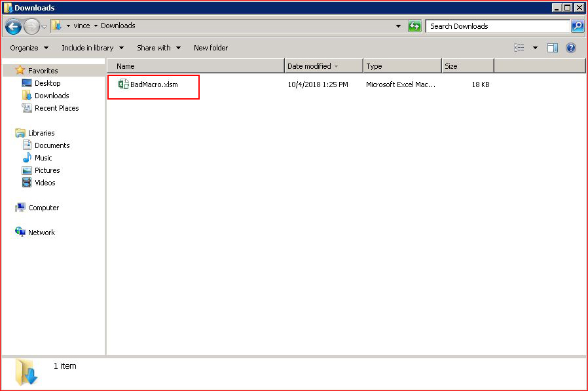The height and width of the screenshot is (391, 588).
Task: Sort files by the Size column
Action: [468, 66]
